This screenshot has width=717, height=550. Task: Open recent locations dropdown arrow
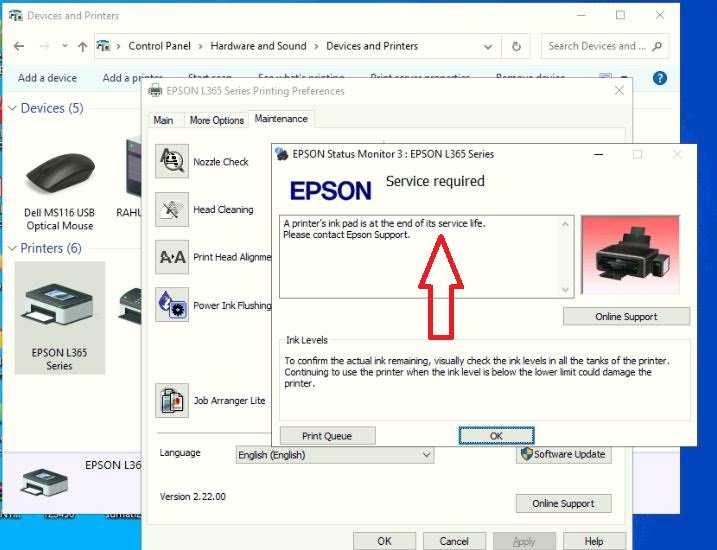click(64, 46)
